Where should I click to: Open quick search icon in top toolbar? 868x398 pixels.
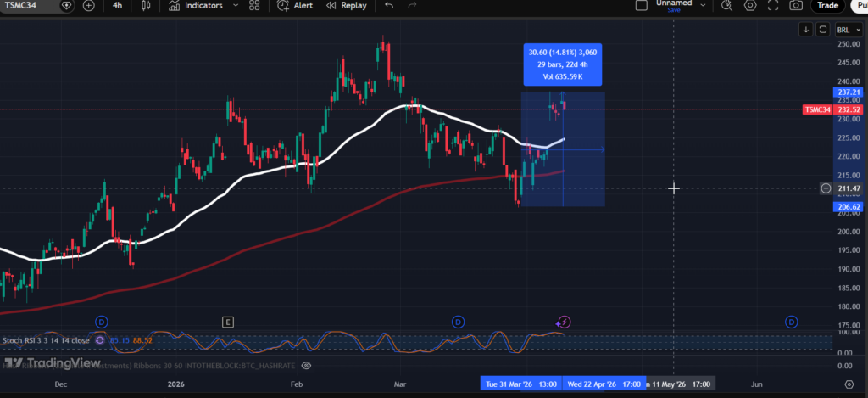(726, 5)
